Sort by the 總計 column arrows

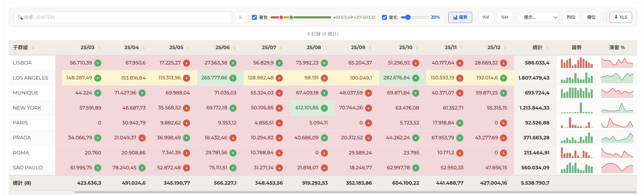click(x=547, y=47)
